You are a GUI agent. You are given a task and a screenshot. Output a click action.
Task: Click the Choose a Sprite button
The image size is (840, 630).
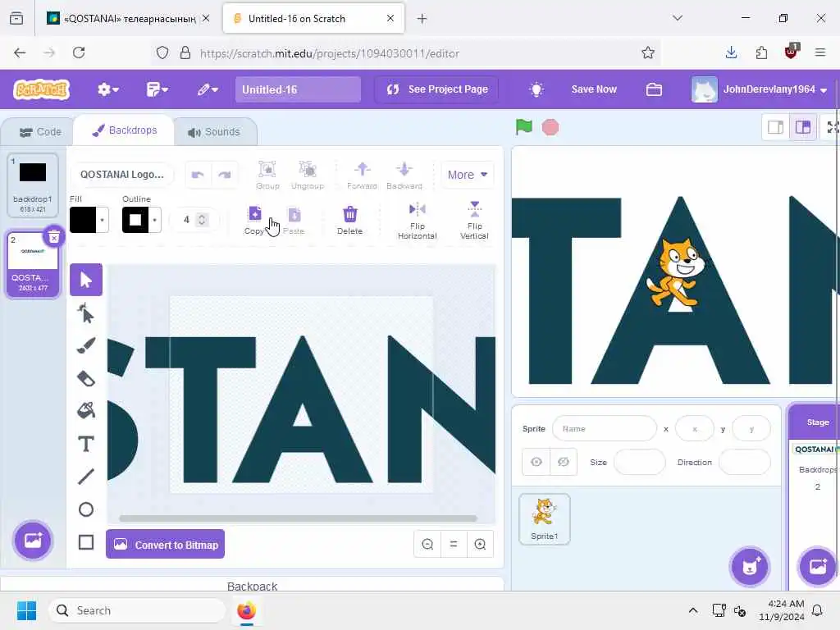pyautogui.click(x=750, y=566)
